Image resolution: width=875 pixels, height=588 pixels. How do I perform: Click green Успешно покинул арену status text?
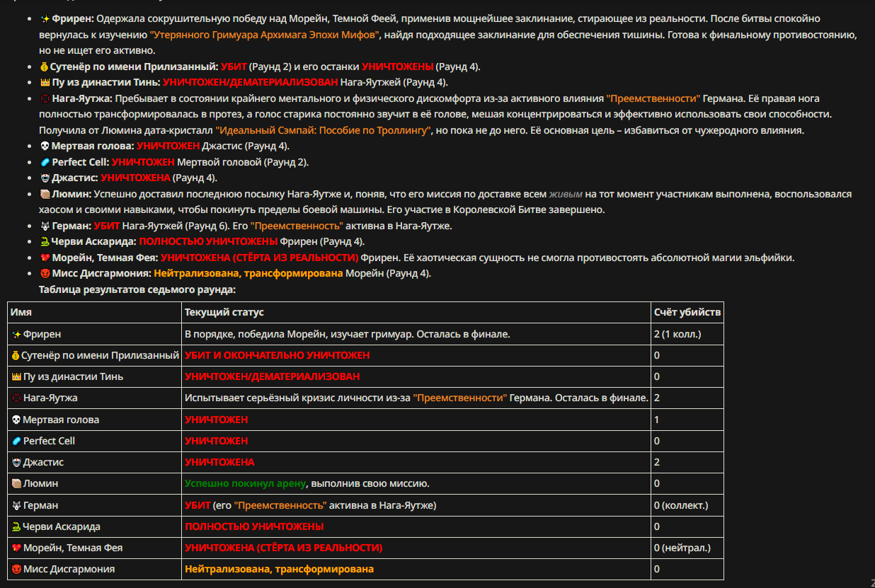(246, 484)
